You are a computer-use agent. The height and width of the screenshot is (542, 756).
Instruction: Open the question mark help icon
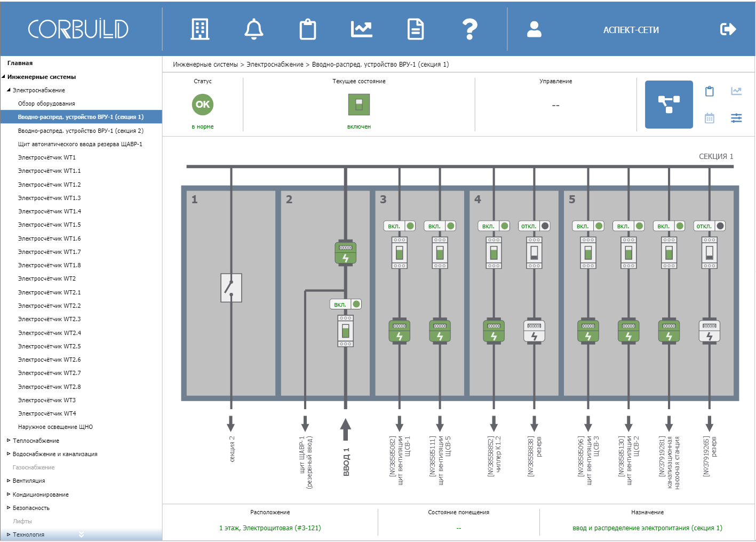tap(469, 29)
